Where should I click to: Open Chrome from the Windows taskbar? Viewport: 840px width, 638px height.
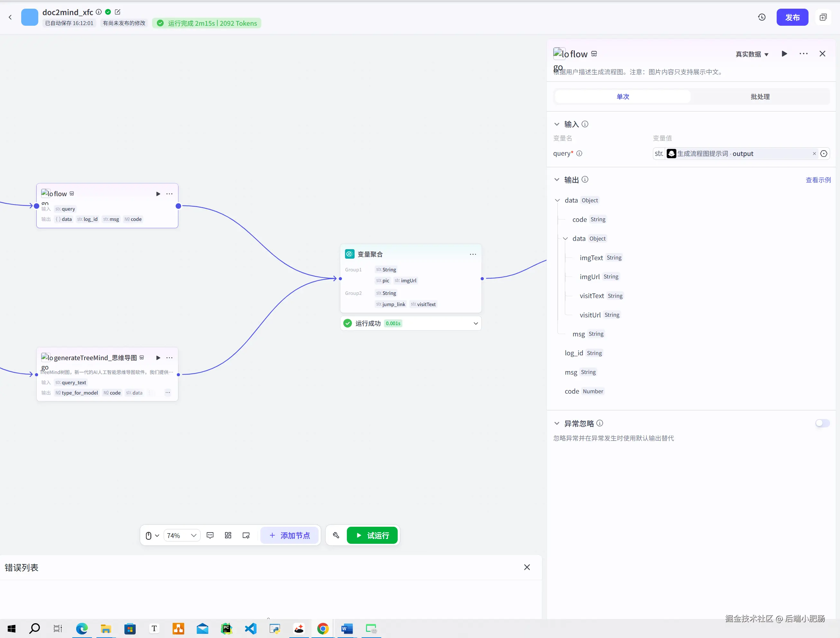click(323, 629)
